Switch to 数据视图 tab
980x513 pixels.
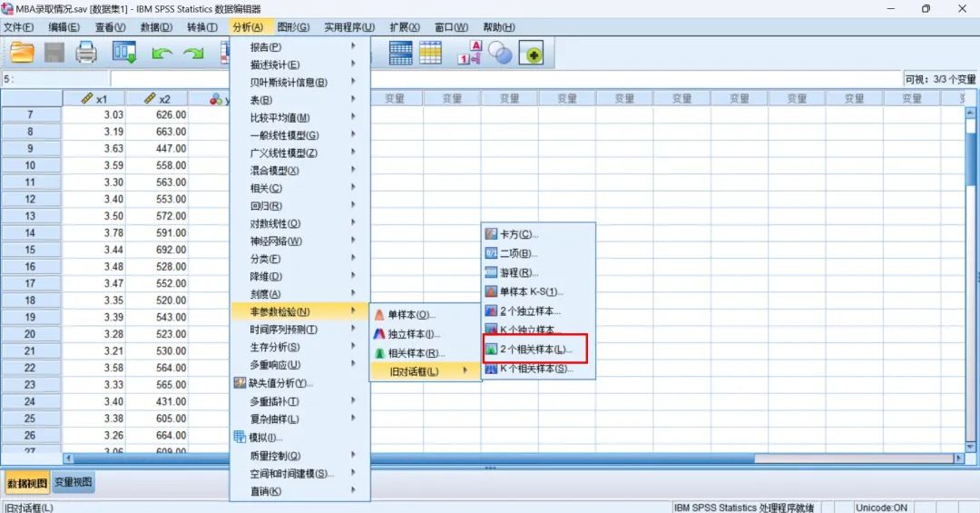(26, 483)
